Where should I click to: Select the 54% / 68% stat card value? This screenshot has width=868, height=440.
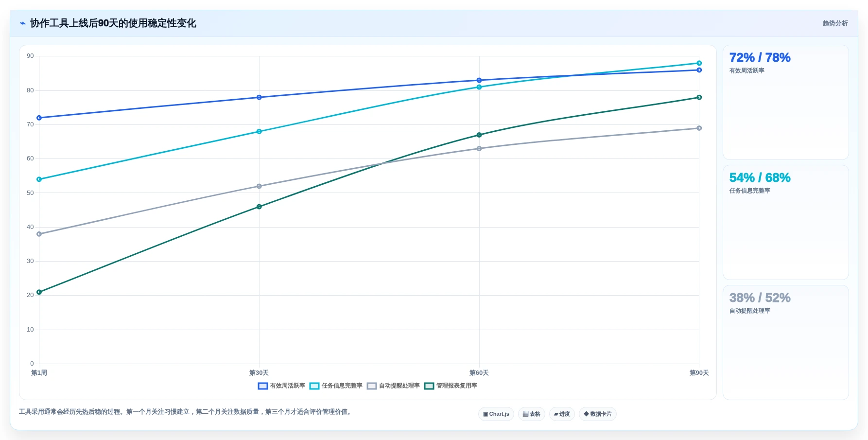click(760, 178)
